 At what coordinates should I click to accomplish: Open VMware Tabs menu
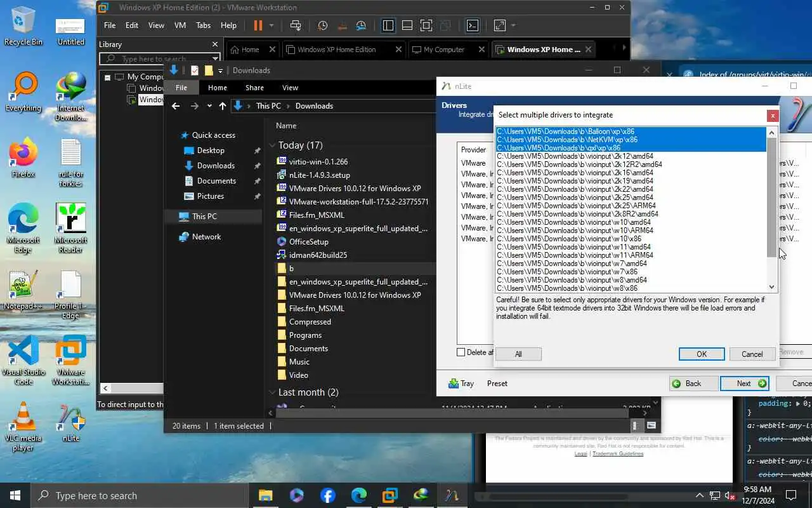pyautogui.click(x=203, y=25)
